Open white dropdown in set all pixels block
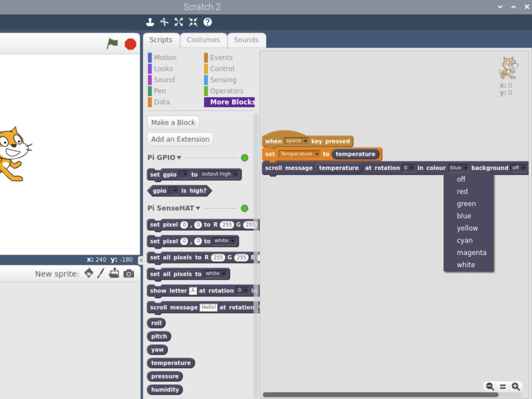 pyautogui.click(x=216, y=274)
